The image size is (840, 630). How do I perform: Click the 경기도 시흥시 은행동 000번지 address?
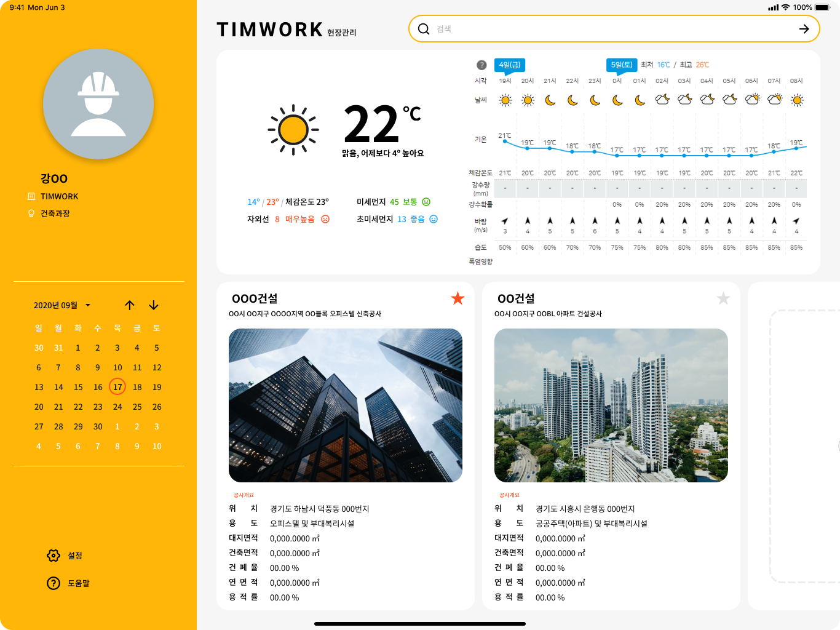(585, 509)
